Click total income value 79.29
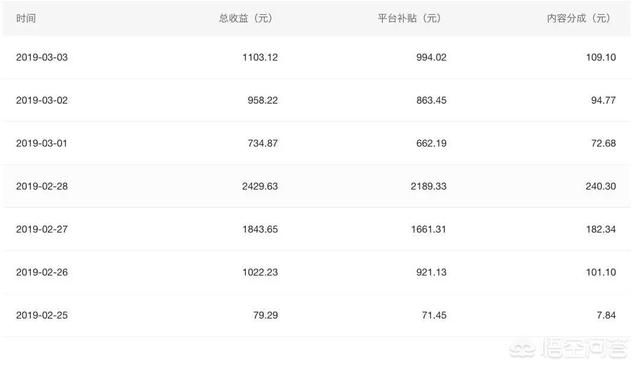 click(266, 315)
